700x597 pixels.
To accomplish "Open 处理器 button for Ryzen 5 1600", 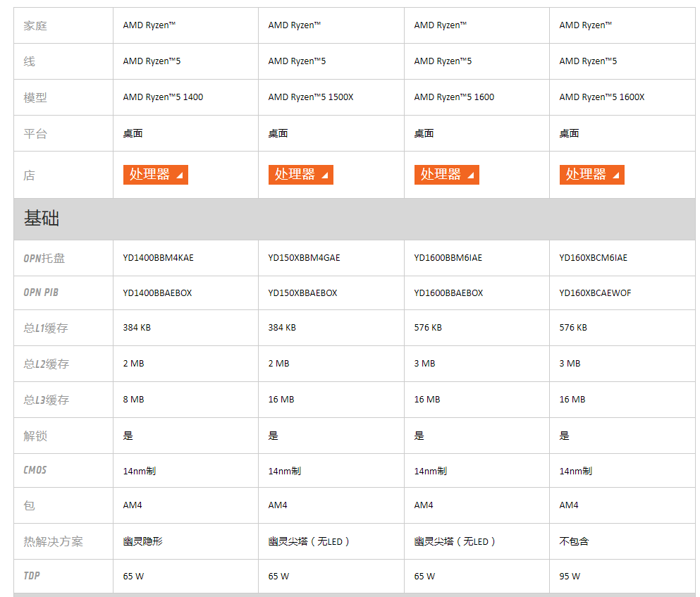I will tap(446, 175).
